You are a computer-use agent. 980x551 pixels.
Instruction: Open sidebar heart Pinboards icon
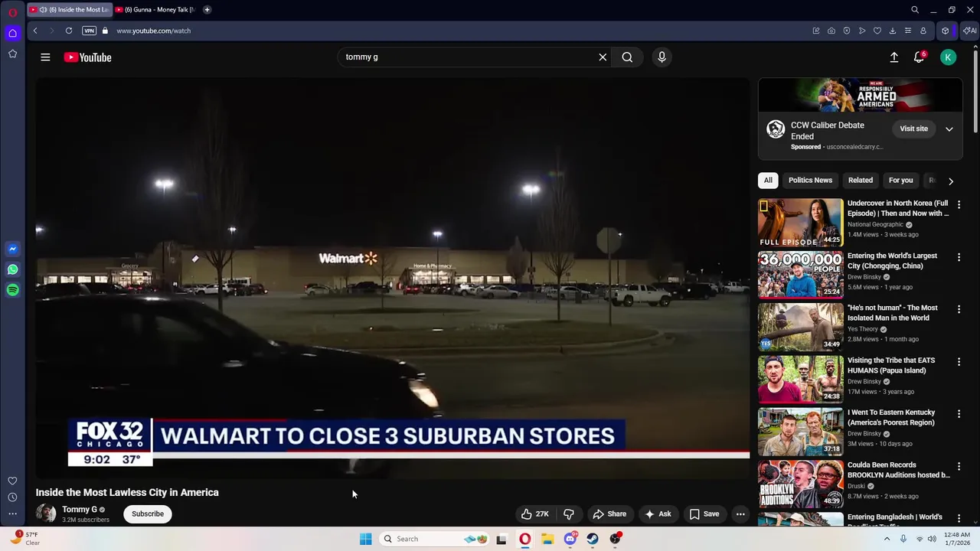pyautogui.click(x=12, y=481)
